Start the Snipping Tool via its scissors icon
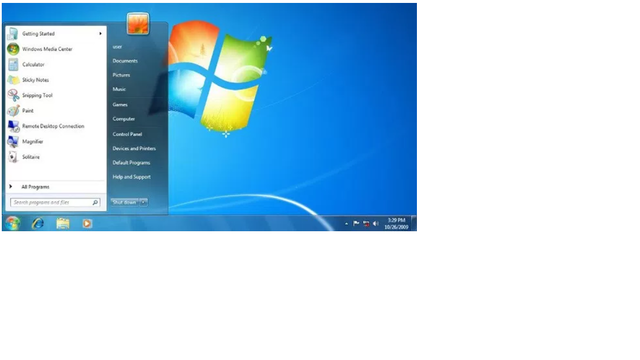Viewport: 640px width, 360px height. (13, 95)
